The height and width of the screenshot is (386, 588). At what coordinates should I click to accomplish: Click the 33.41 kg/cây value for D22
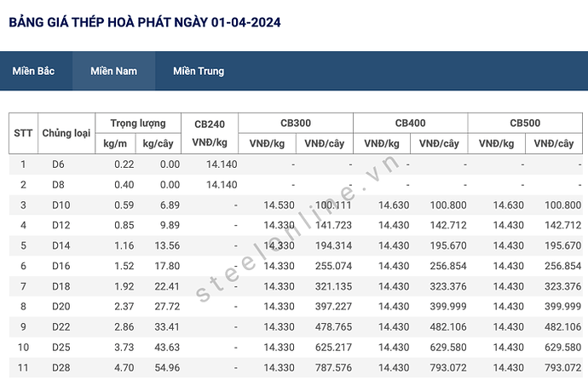pyautogui.click(x=167, y=326)
